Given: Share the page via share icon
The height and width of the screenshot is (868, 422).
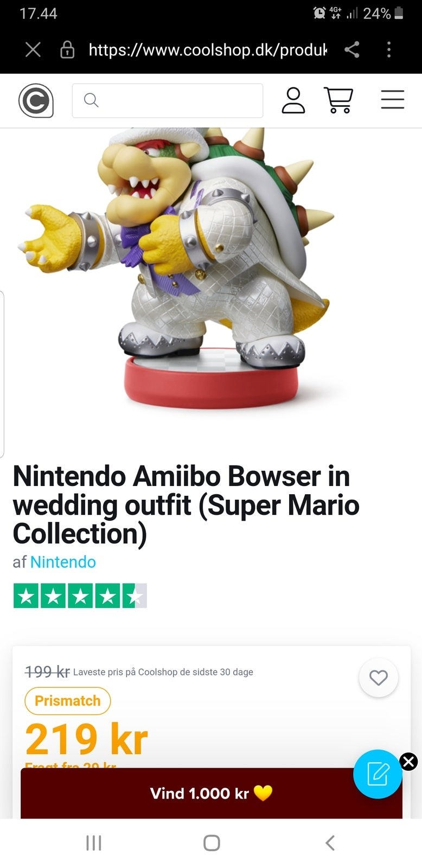Looking at the screenshot, I should (352, 50).
